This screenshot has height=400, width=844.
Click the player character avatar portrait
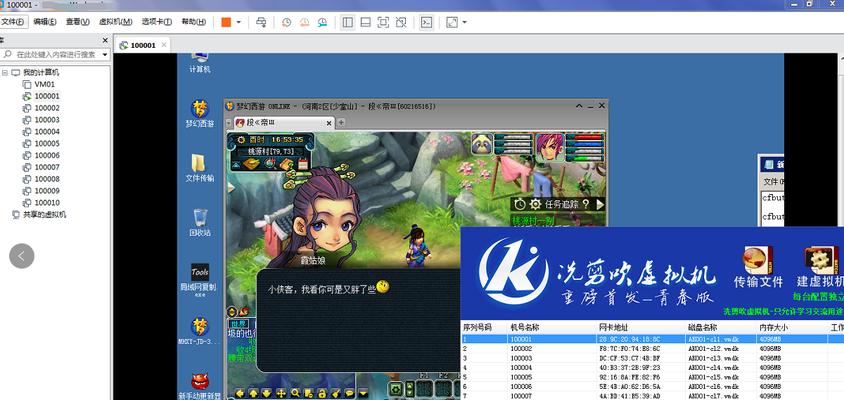[x=550, y=146]
